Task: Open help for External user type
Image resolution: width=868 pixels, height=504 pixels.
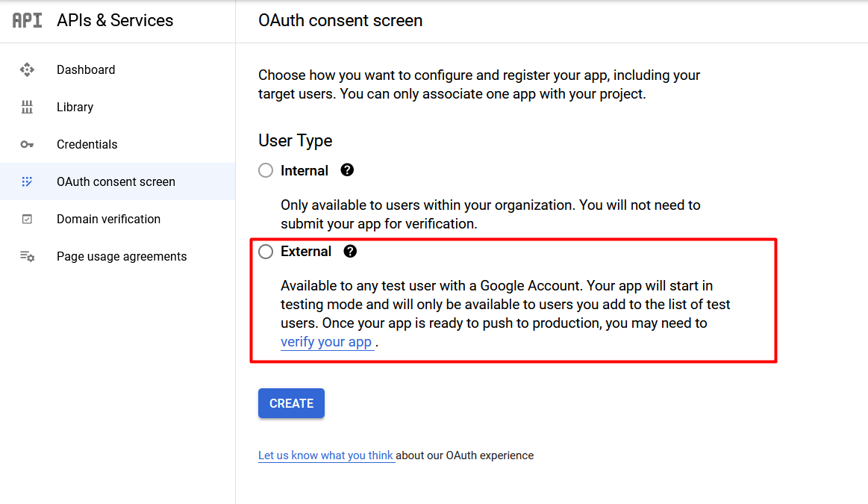Action: coord(350,252)
